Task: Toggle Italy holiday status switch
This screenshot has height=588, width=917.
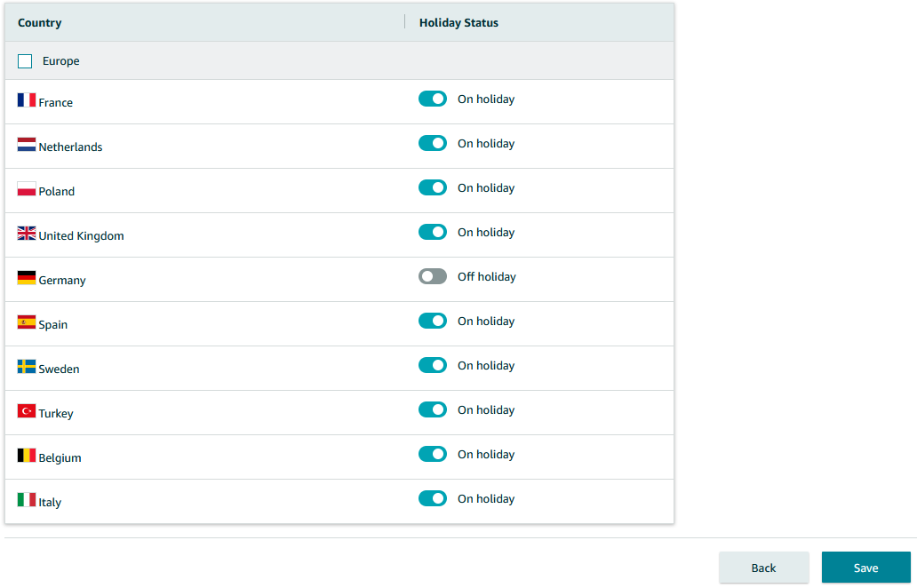Action: (x=433, y=498)
